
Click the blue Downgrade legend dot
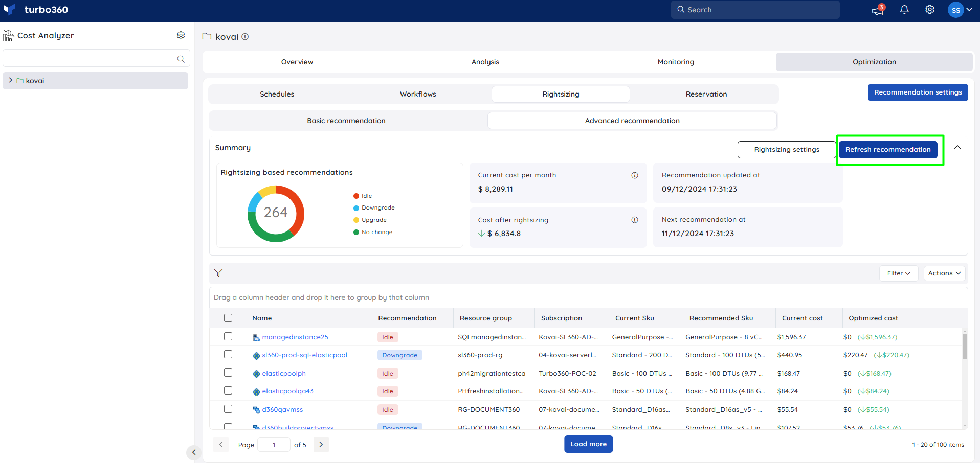coord(356,208)
